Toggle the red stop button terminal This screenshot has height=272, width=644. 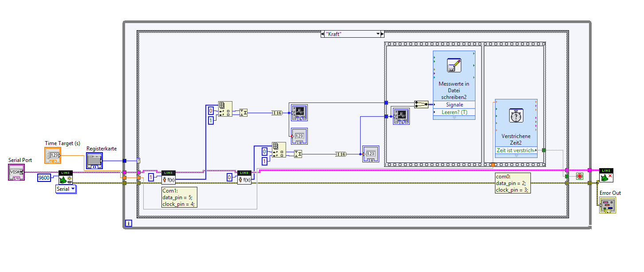pyautogui.click(x=579, y=176)
